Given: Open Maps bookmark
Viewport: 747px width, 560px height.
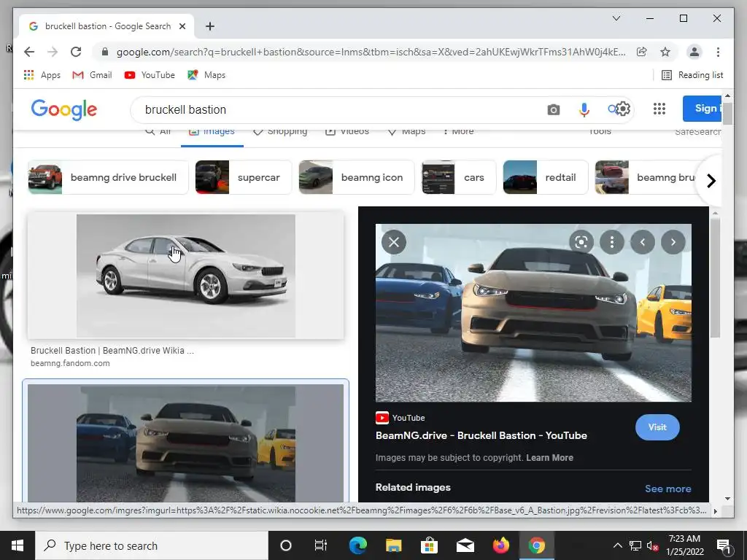Looking at the screenshot, I should click(206, 75).
